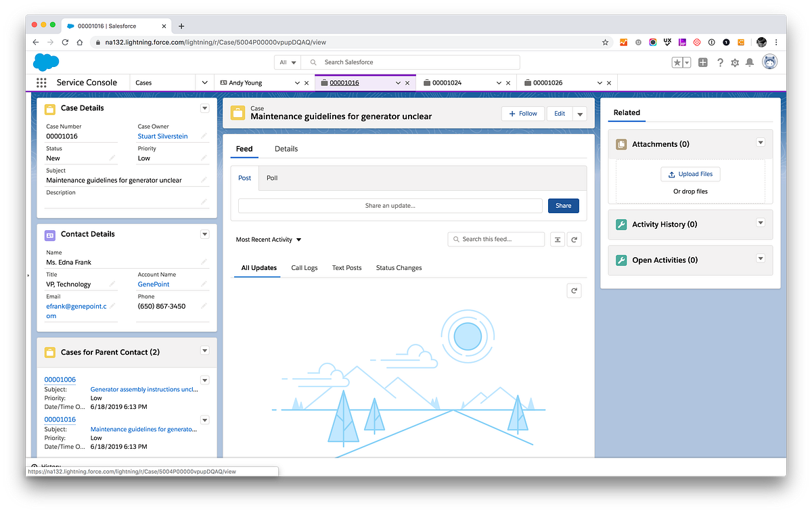
Task: Filter feed by Call Logs
Action: pos(304,267)
